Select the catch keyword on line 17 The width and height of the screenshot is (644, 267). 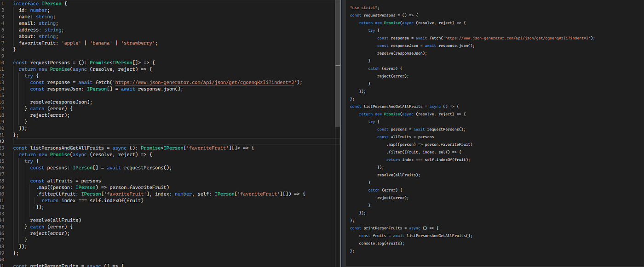(x=37, y=108)
